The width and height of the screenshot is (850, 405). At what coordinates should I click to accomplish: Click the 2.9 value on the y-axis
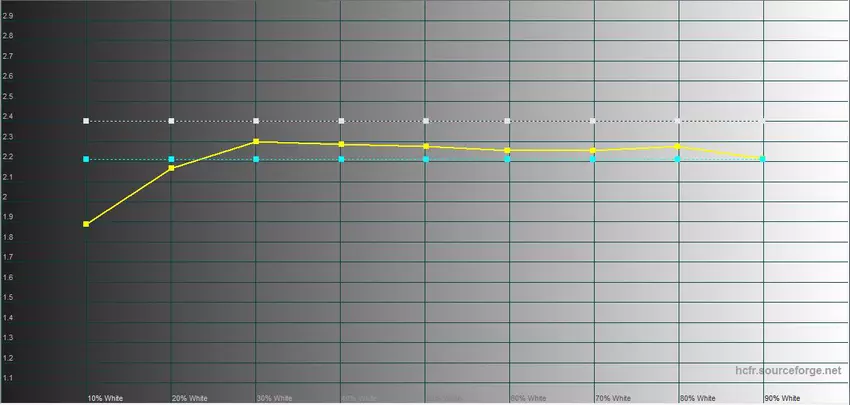[x=8, y=16]
